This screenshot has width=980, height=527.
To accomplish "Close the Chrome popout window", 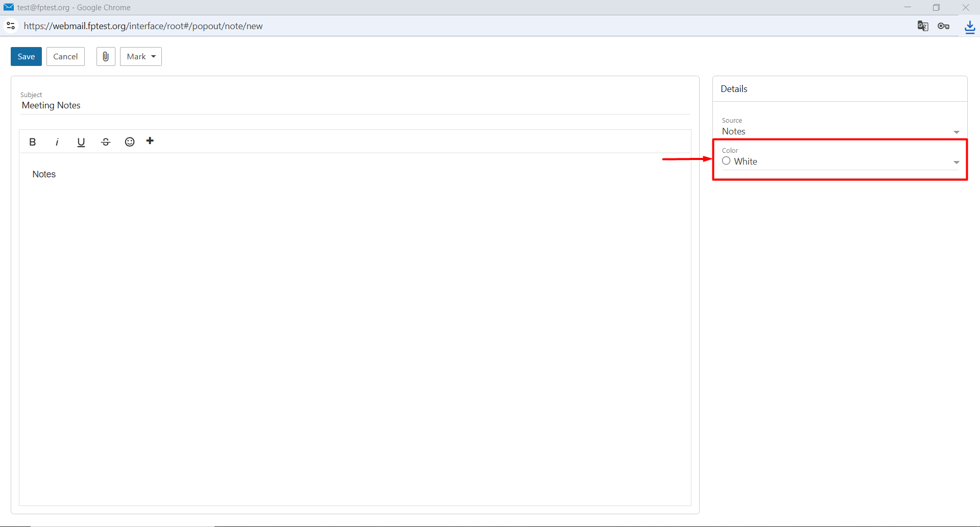I will pos(965,7).
